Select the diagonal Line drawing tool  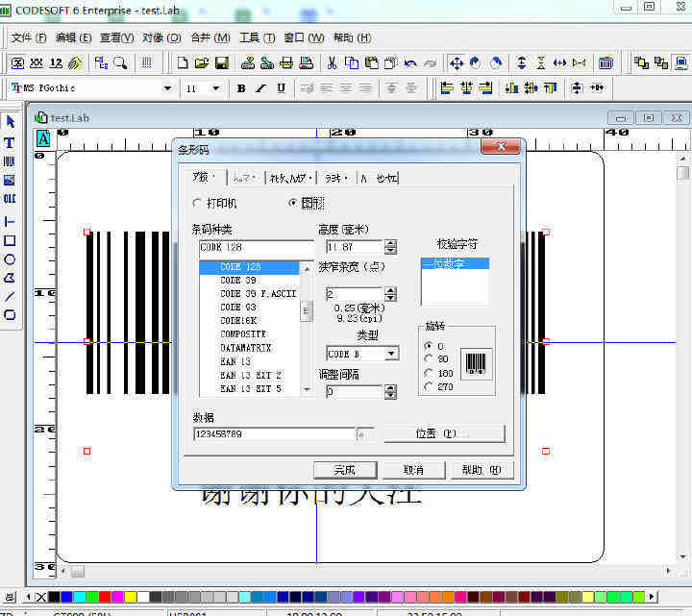coord(10,296)
